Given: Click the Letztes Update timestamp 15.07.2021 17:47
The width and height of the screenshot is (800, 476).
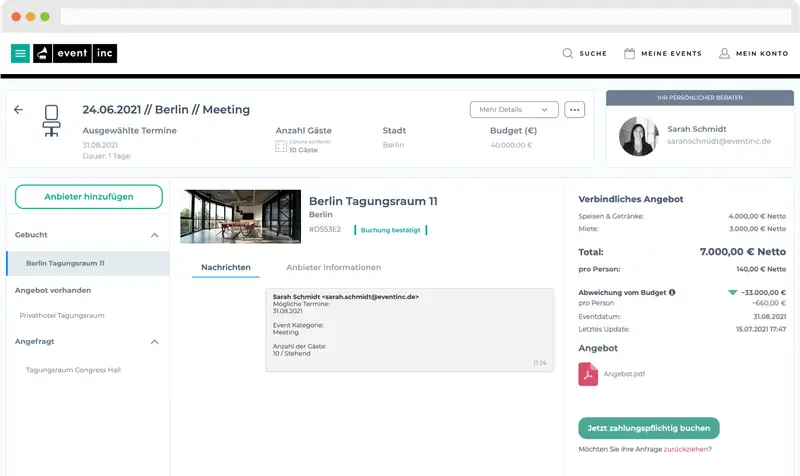Looking at the screenshot, I should [x=761, y=329].
